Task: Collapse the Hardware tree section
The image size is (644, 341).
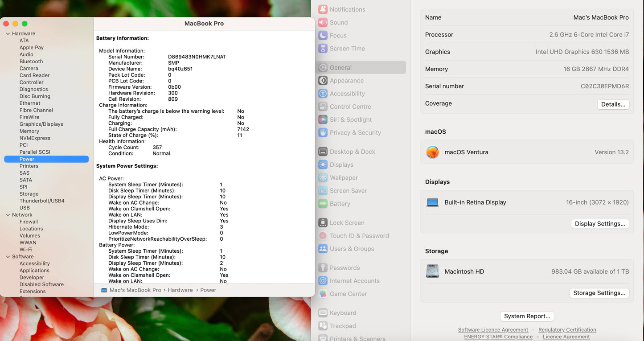Action: [8, 33]
